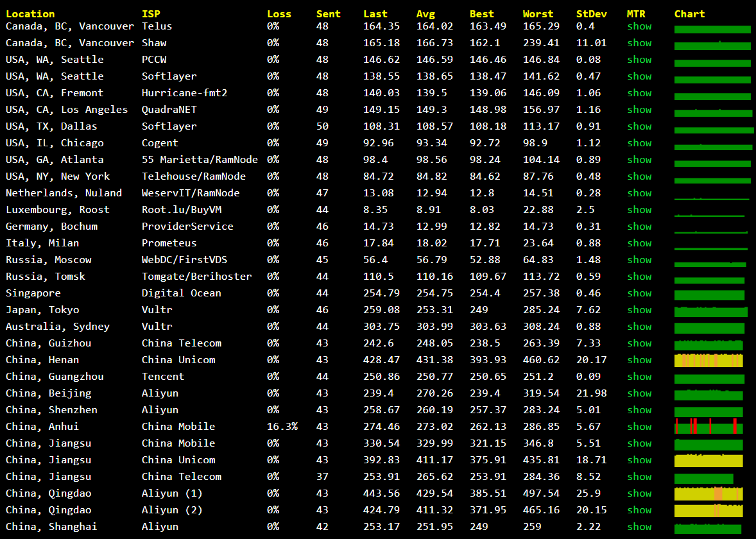Click the Avg column header

[425, 14]
